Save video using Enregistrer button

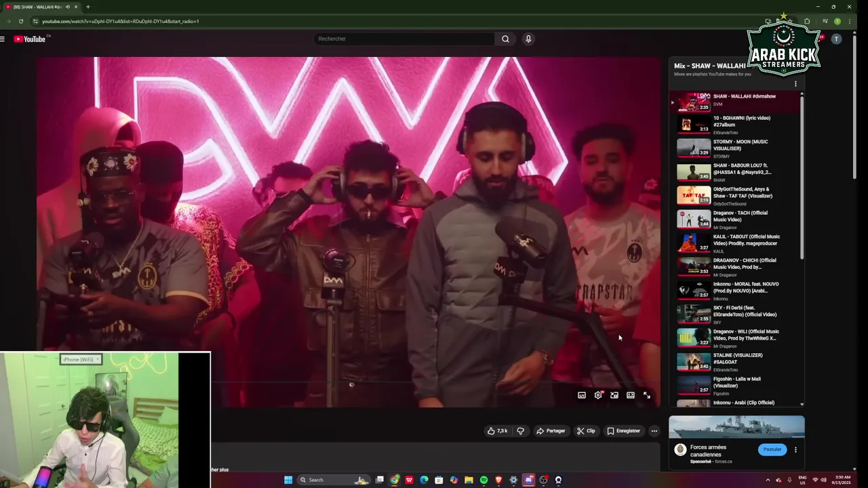point(623,430)
